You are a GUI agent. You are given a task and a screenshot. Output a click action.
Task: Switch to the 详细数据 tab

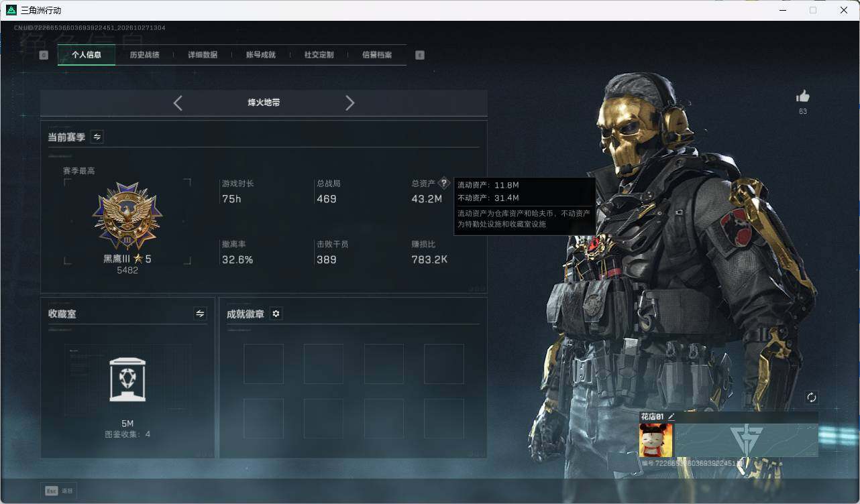(203, 55)
